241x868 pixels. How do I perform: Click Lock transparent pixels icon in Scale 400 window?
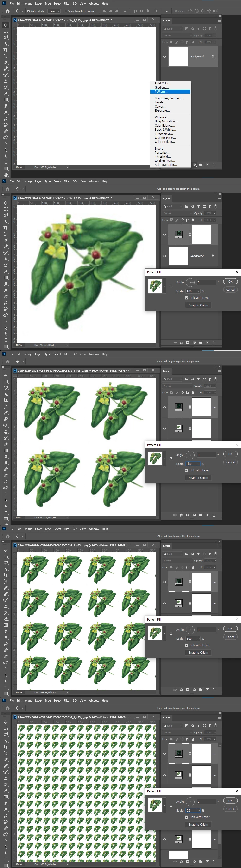(x=171, y=220)
